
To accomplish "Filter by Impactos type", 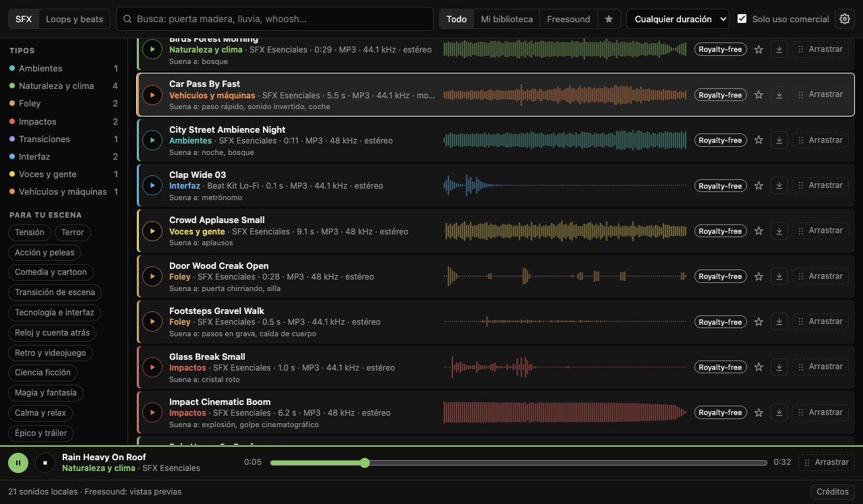I will click(x=64, y=121).
